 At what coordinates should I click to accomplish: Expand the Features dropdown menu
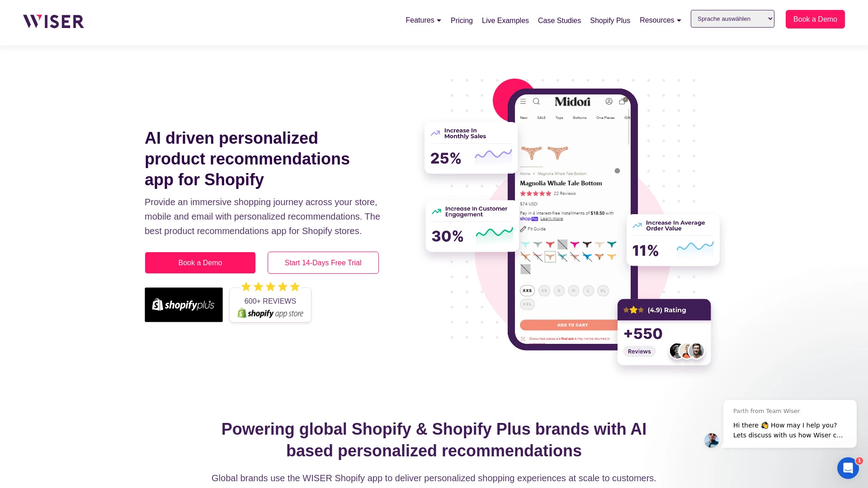point(423,20)
